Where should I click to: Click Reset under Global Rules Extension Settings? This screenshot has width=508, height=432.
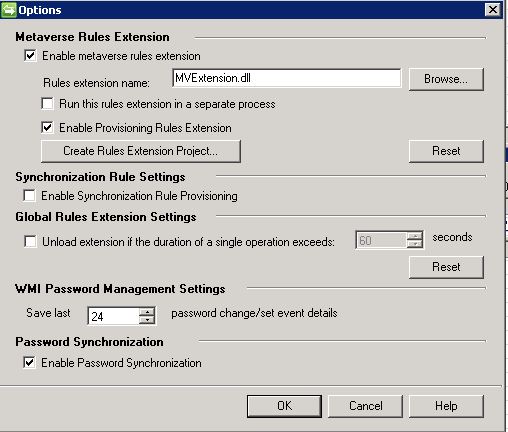446,267
